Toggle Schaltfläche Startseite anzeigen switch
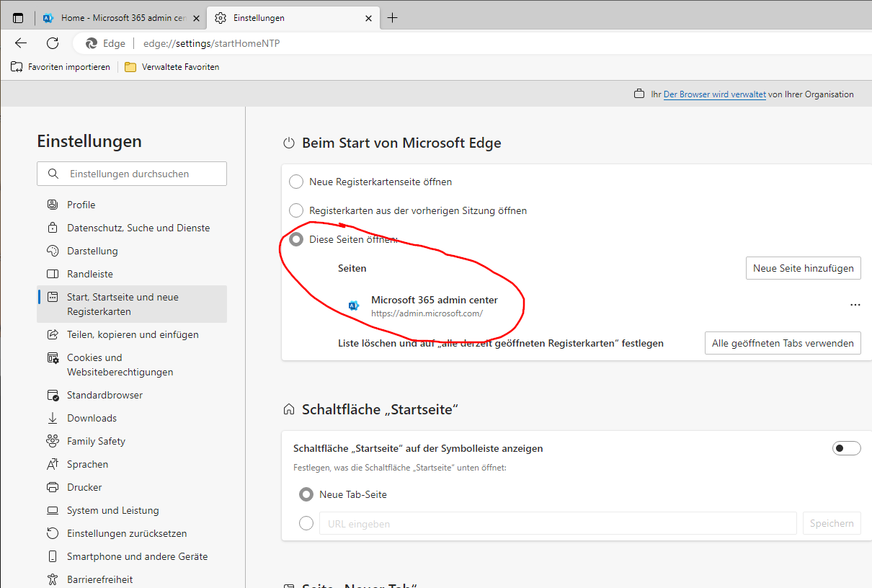 (847, 448)
